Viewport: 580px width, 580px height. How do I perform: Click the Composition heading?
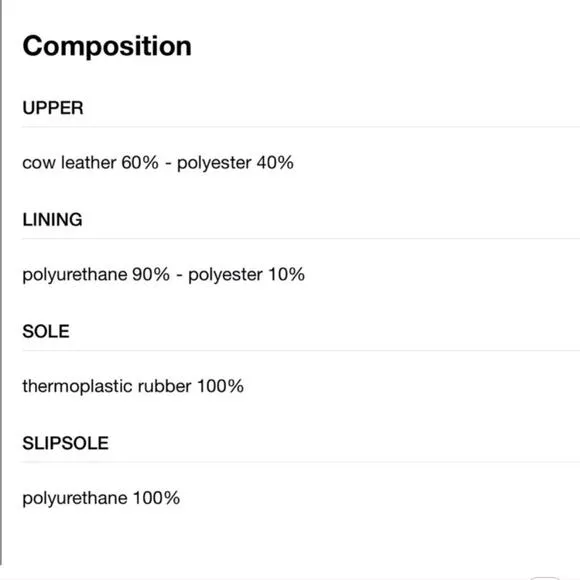[x=107, y=47]
